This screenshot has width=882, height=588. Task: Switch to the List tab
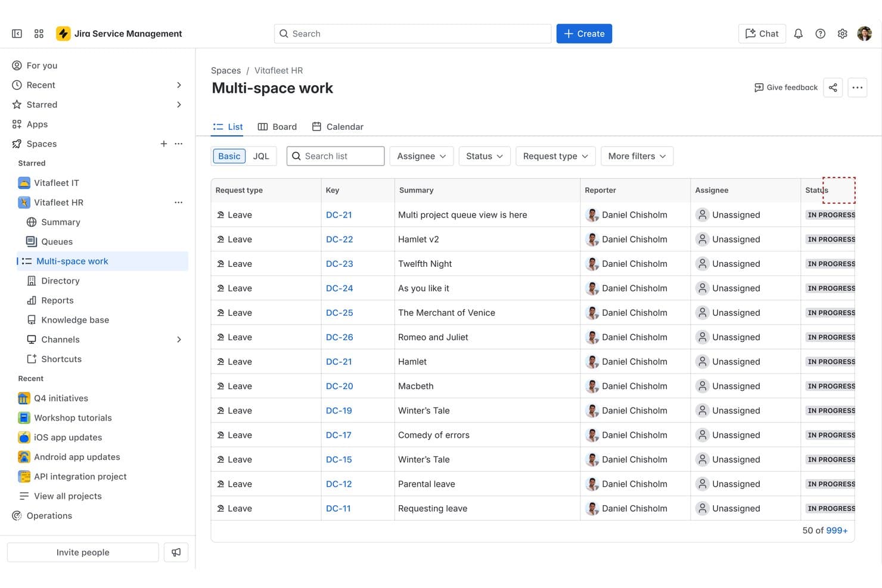click(228, 127)
